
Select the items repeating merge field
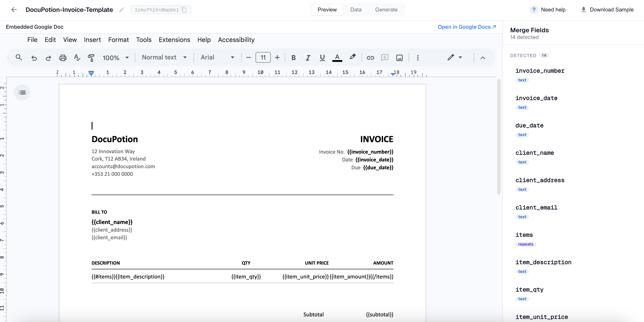point(524,235)
